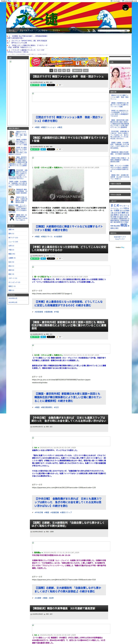Open 国際 (4) category in the sidebar

(x=11, y=229)
